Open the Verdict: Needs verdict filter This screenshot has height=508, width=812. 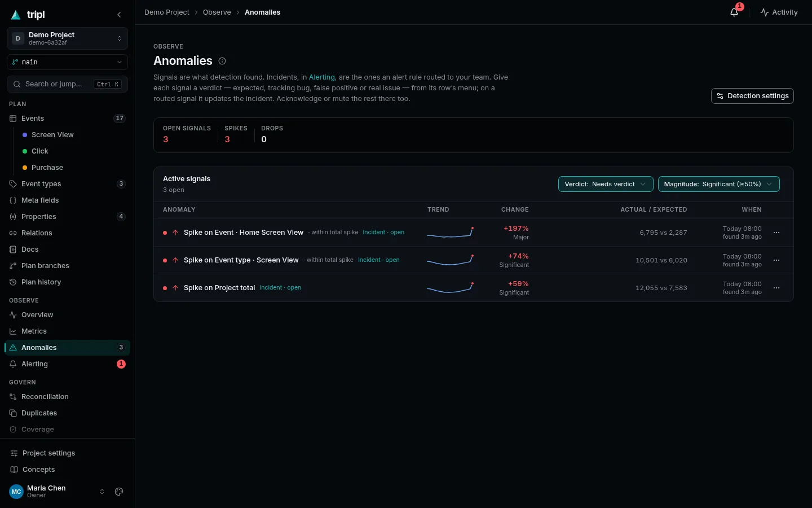[606, 184]
